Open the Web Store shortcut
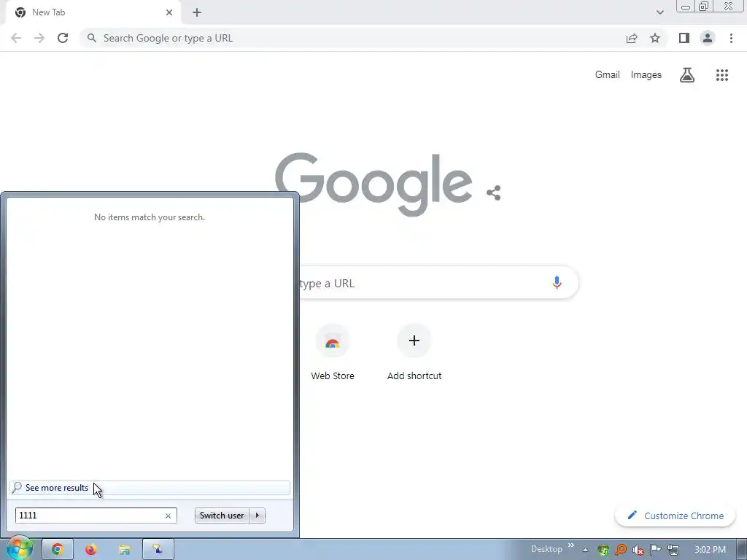Viewport: 747px width, 560px height. pyautogui.click(x=333, y=352)
